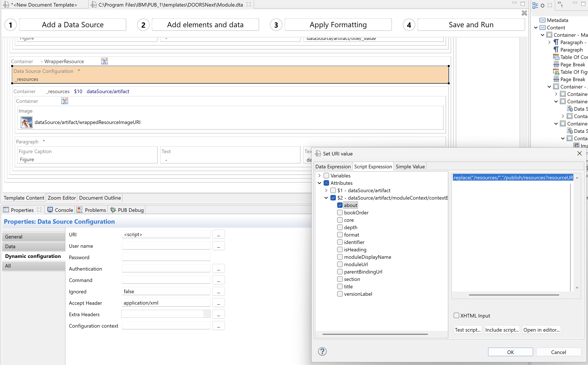Click the wrapped resource image thumbnail icon
This screenshot has height=365, width=588.
(x=27, y=122)
